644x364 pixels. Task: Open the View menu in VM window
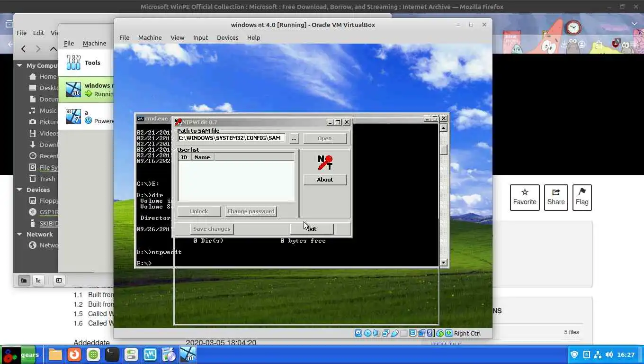[x=177, y=37]
